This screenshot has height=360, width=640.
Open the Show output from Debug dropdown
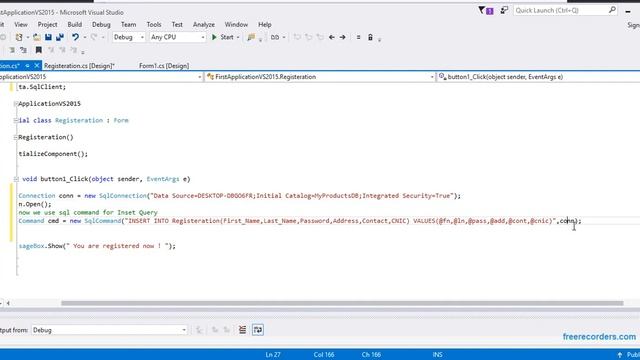pos(109,330)
